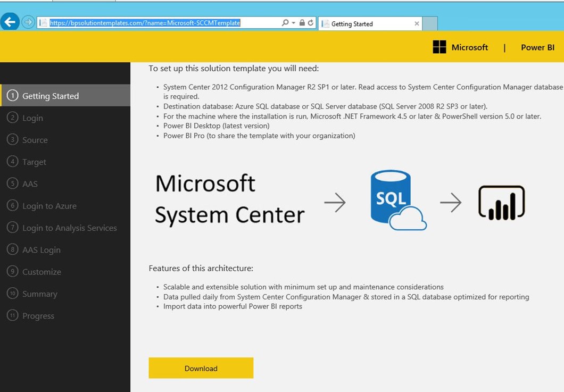Click the circled number 7 step icon
Screen dimensions: 564x392
[13, 227]
